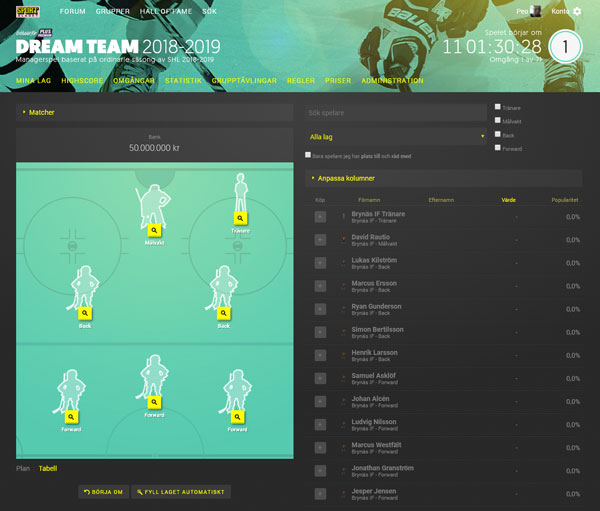The height and width of the screenshot is (511, 600).
Task: Click the left Forward position magnifier
Action: (x=71, y=417)
